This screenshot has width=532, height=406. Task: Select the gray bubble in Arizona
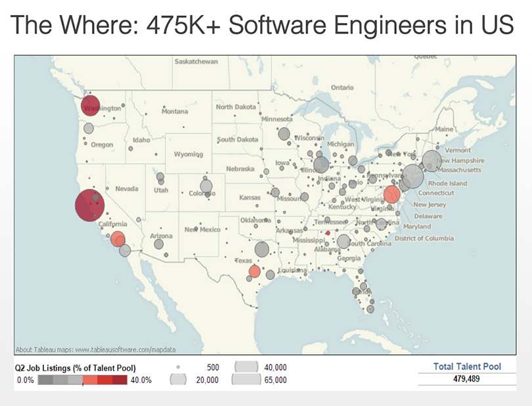pyautogui.click(x=159, y=244)
